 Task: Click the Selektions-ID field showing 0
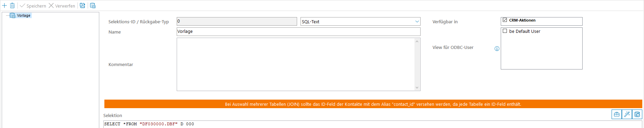pyautogui.click(x=237, y=21)
